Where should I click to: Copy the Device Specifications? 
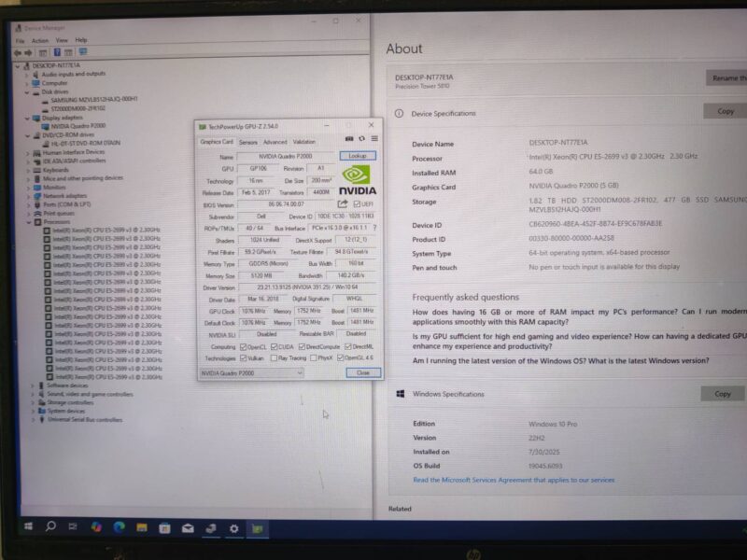[726, 111]
